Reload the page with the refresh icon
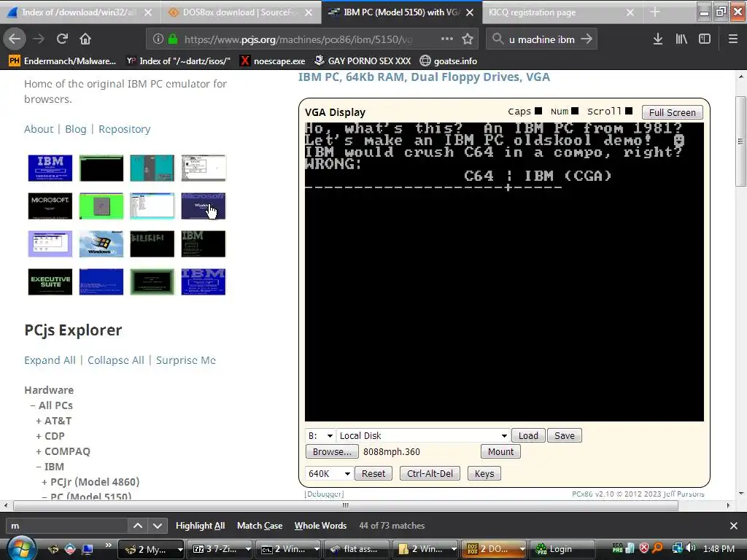 [62, 39]
